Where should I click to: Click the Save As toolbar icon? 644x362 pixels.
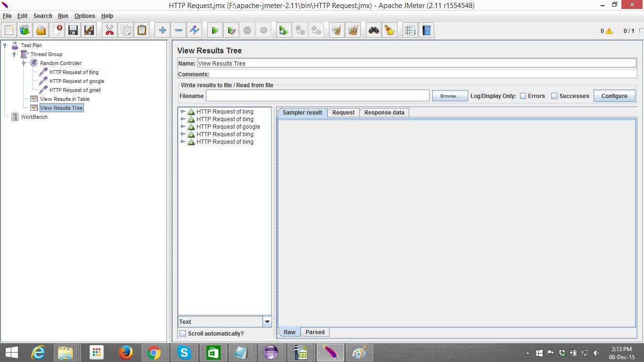pyautogui.click(x=89, y=31)
